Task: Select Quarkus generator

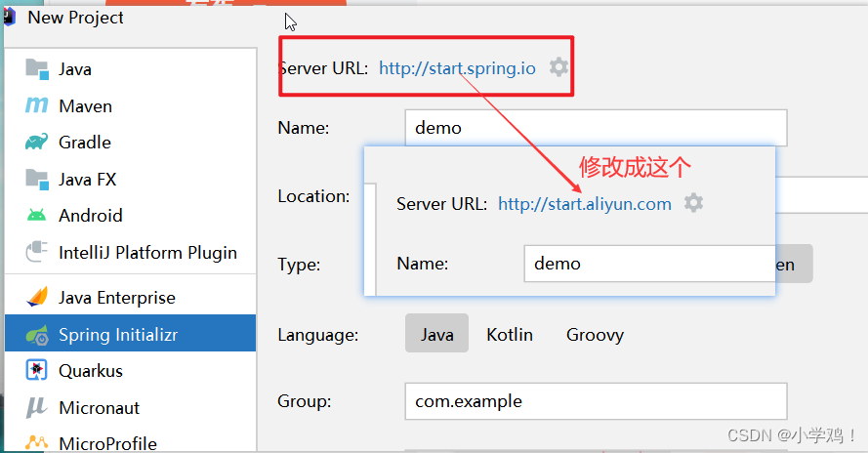Action: [131, 370]
